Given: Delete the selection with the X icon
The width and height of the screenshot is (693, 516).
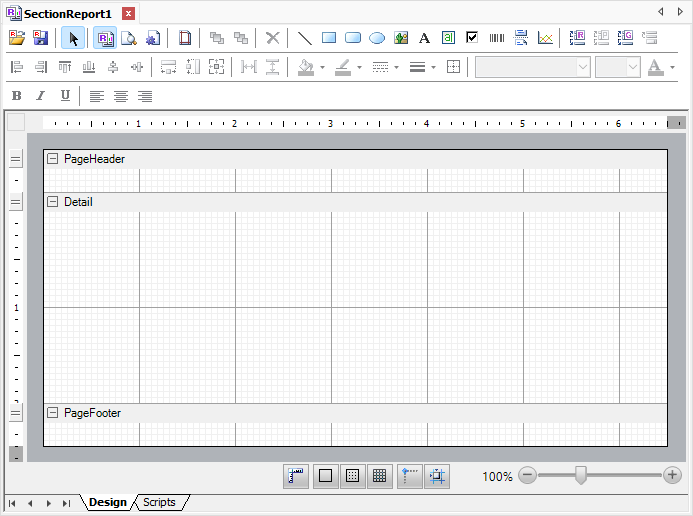Looking at the screenshot, I should click(273, 38).
